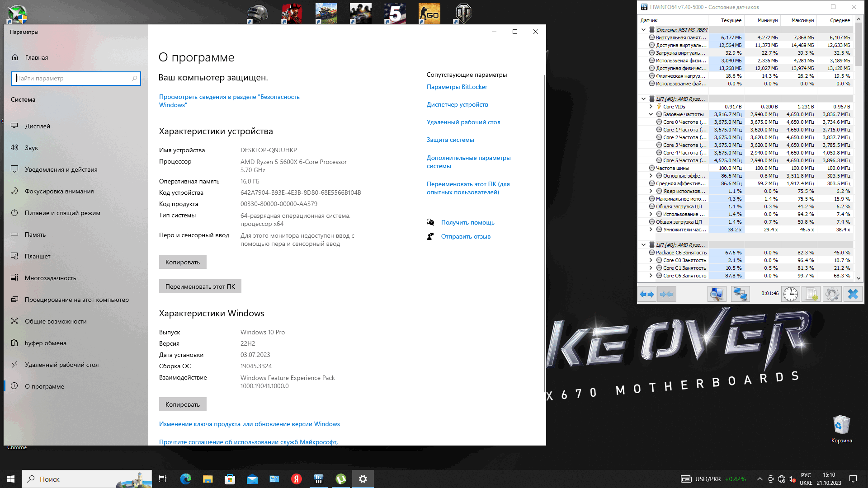Screen dimensions: 868x488
Task: Open the green uTorrent taskbar icon
Action: [x=341, y=479]
